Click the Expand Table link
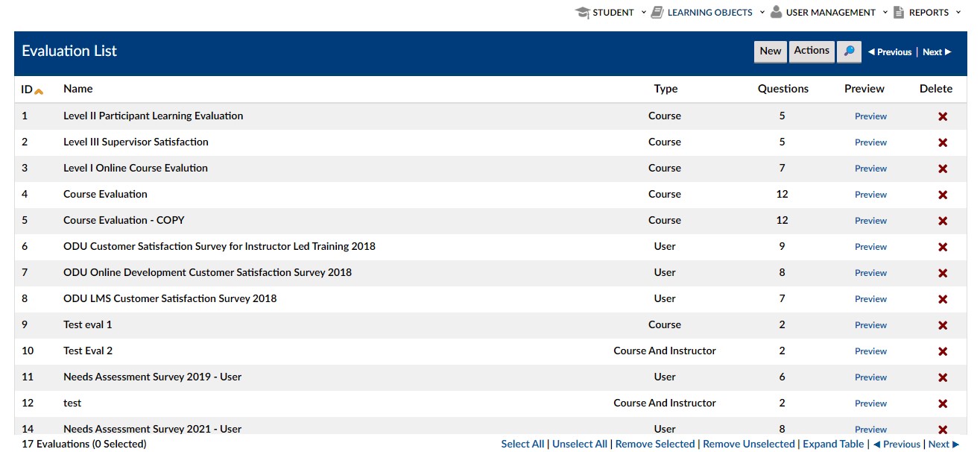 point(832,444)
